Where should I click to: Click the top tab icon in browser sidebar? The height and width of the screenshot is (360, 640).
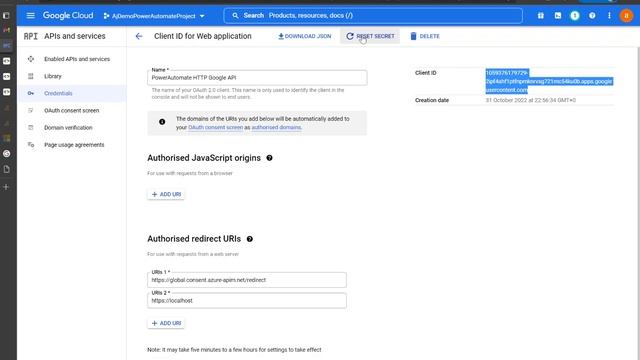point(6,16)
